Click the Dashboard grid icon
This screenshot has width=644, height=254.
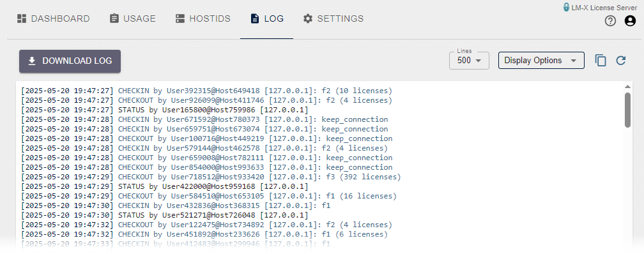click(22, 19)
